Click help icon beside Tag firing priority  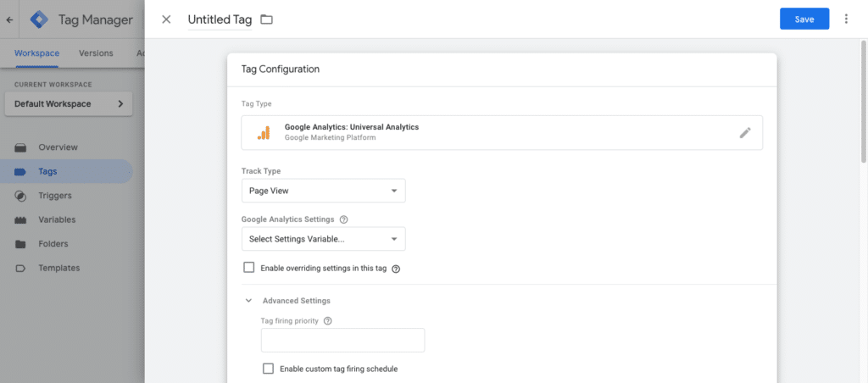(x=327, y=321)
